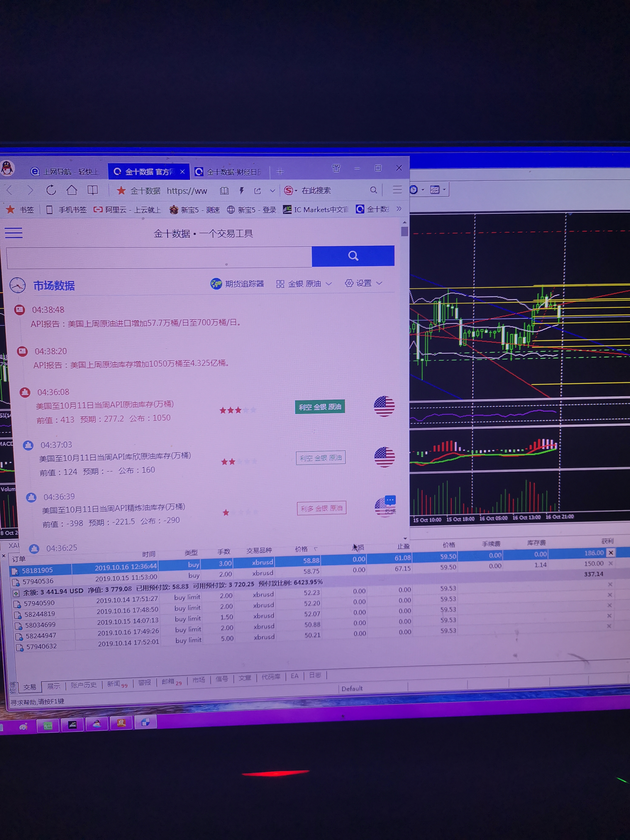Screen dimensions: 630x840
Task: Open the MT4 periods dropdown arrow
Action: pos(423,189)
